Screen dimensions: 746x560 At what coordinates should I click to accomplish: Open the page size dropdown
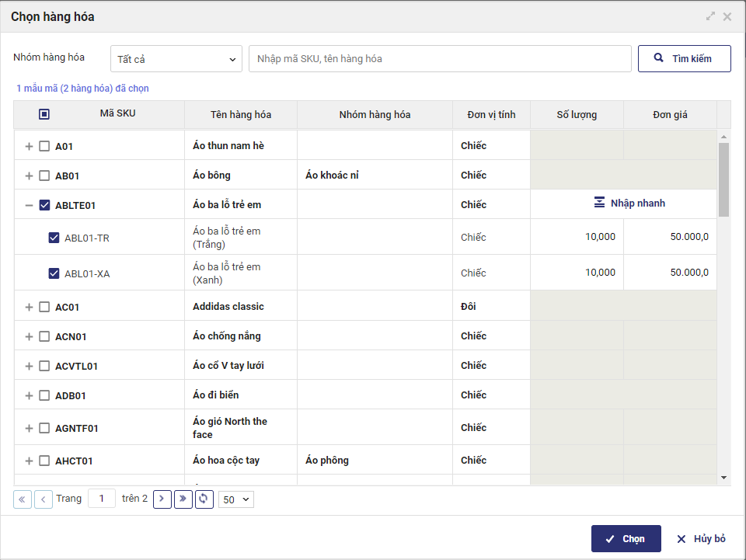[236, 499]
